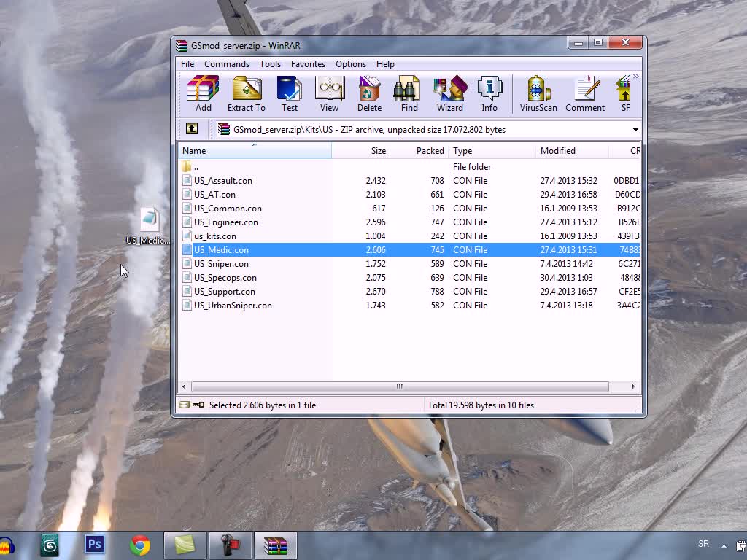Click the key password icon in status bar

tap(198, 405)
